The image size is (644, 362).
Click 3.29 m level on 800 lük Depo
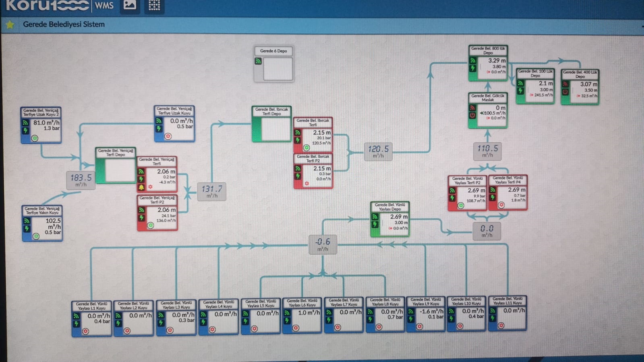coord(497,60)
